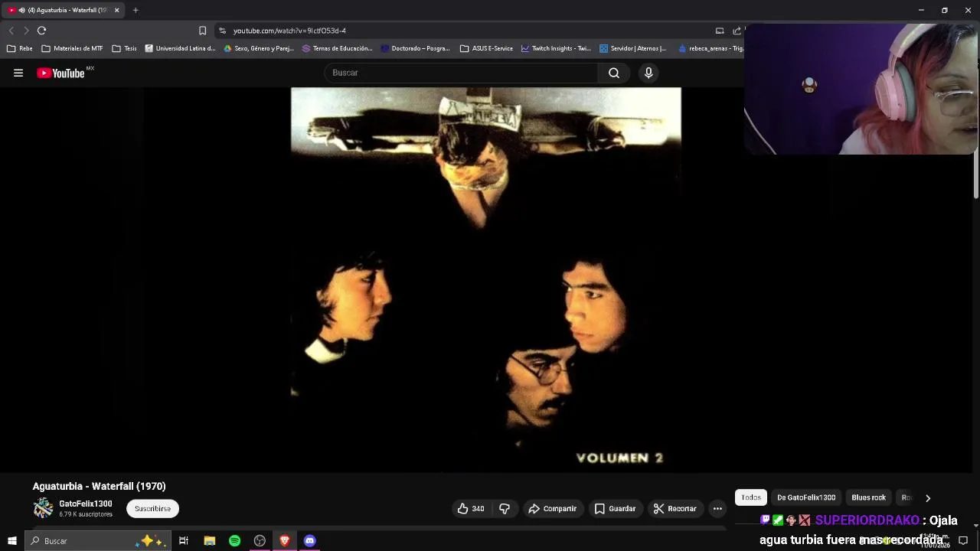Click the share page icon in address bar

tap(737, 31)
